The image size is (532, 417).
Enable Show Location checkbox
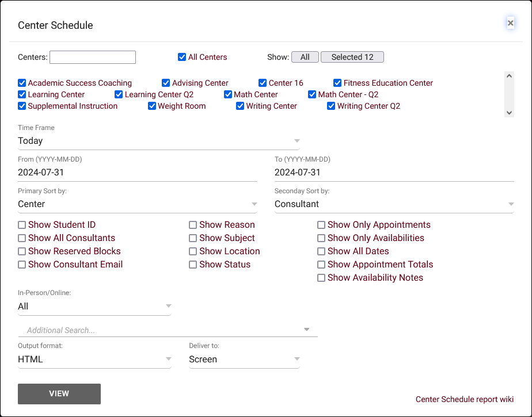193,251
